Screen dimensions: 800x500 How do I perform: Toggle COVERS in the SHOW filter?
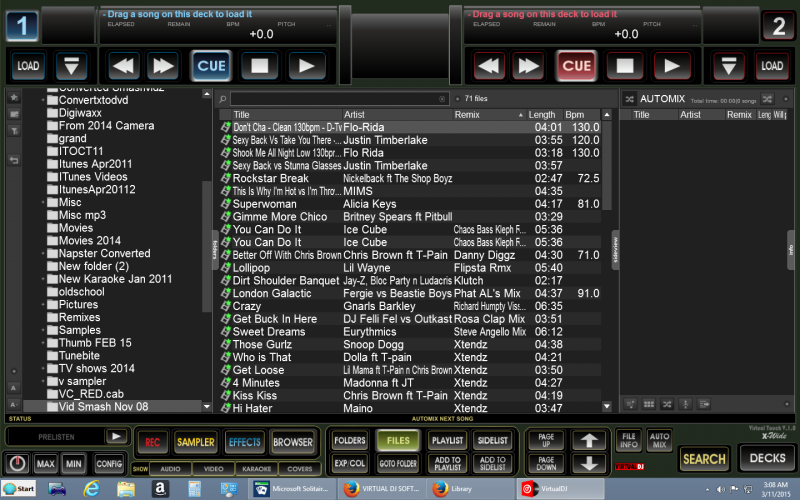pos(299,468)
